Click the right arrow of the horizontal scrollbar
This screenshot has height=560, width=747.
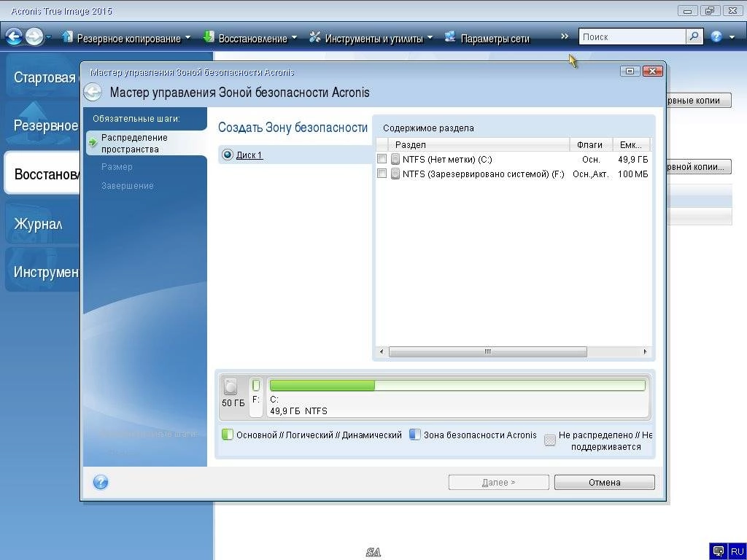tap(645, 352)
